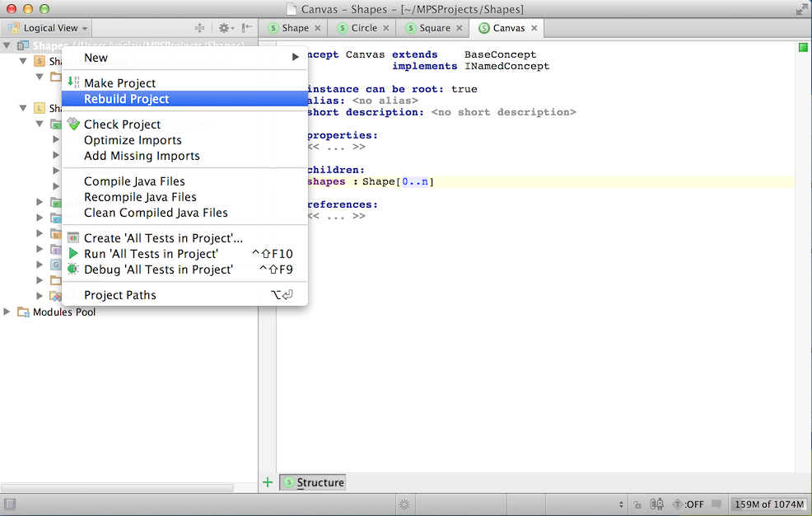Click the green plus icon below the editor

[267, 481]
